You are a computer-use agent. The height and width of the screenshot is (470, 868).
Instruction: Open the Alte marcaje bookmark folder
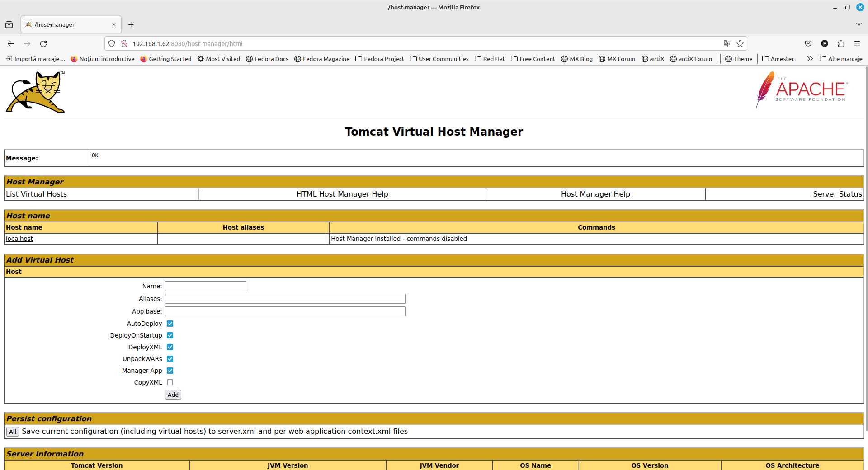[841, 59]
